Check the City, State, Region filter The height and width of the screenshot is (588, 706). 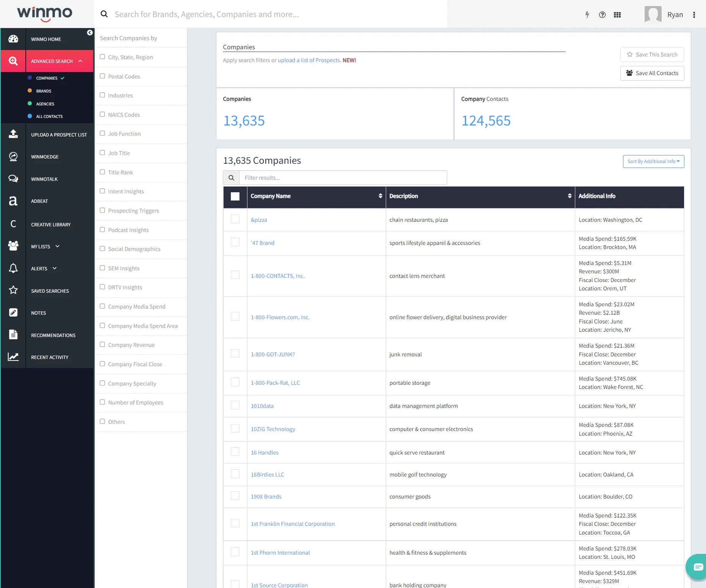click(x=102, y=57)
